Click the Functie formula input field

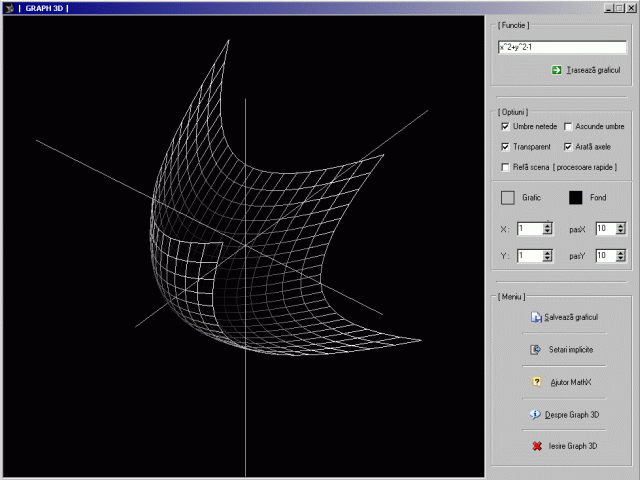pyautogui.click(x=562, y=47)
